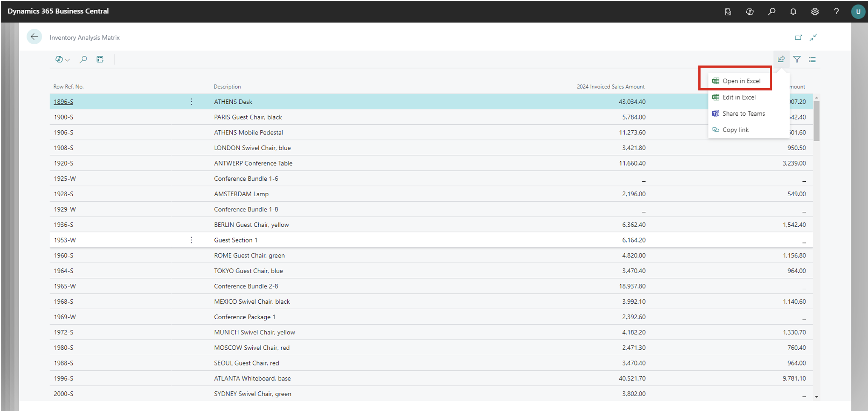The width and height of the screenshot is (868, 411).
Task: Click the 9,781.10 amount cell
Action: pyautogui.click(x=794, y=378)
